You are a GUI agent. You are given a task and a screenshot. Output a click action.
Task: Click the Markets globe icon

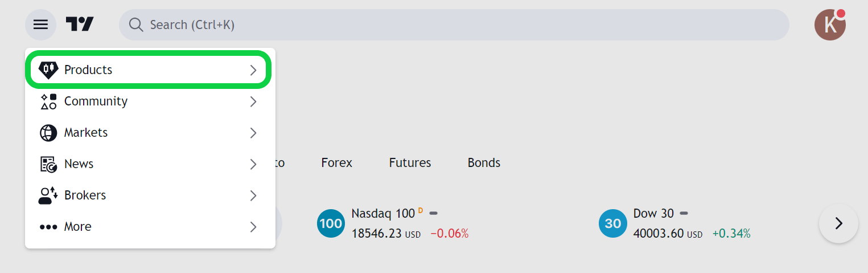48,133
